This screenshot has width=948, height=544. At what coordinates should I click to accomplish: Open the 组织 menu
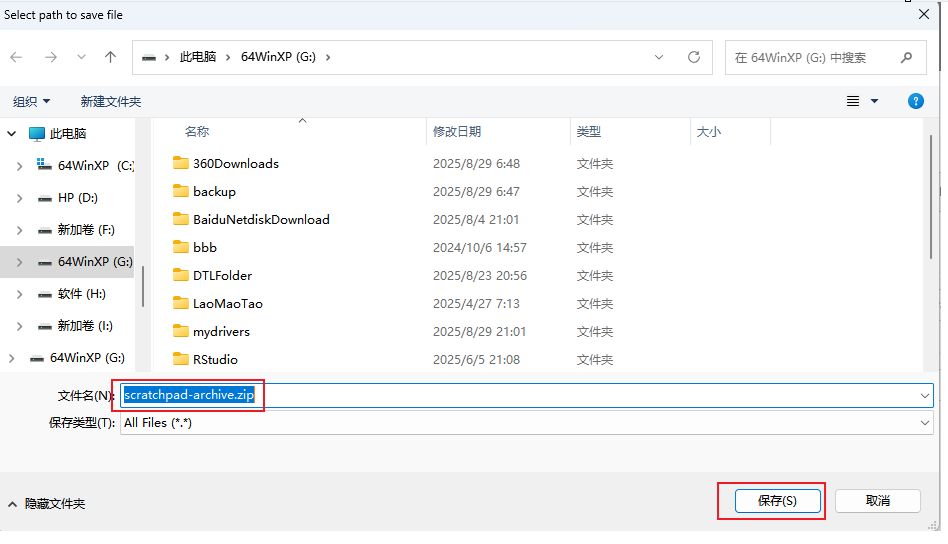point(31,101)
